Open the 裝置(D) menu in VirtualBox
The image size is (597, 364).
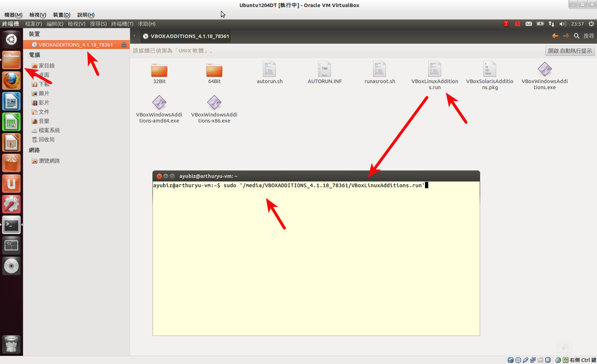[61, 15]
